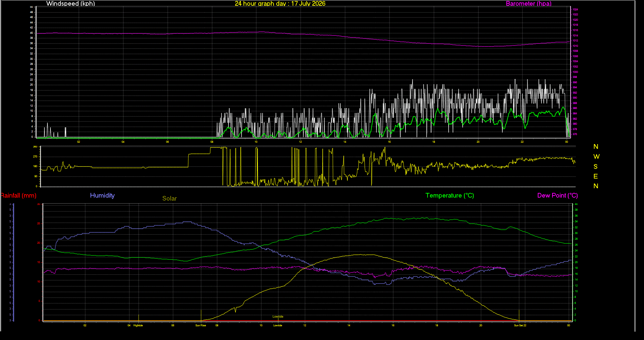
Task: Click the S compass direction label
Action: pyautogui.click(x=596, y=166)
